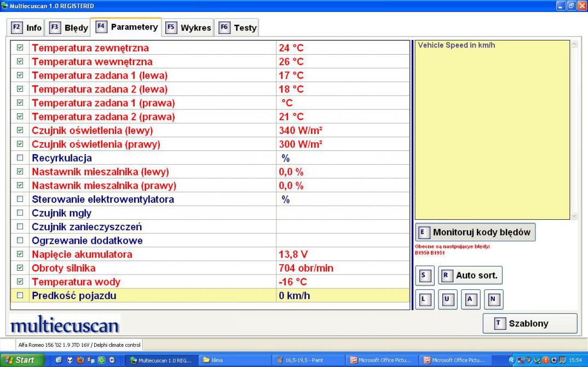Click the S shortcut button
Image resolution: width=588 pixels, height=367 pixels.
pyautogui.click(x=424, y=276)
